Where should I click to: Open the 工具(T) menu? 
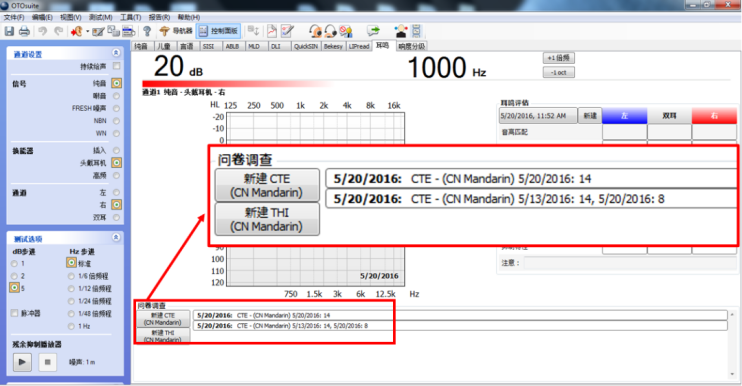click(130, 17)
